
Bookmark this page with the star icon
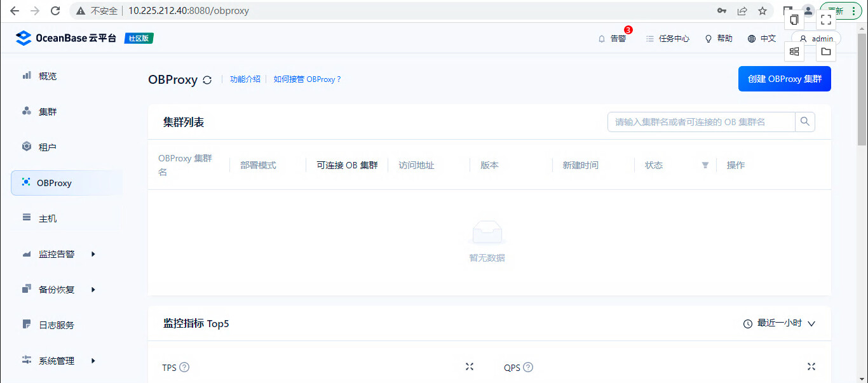763,11
